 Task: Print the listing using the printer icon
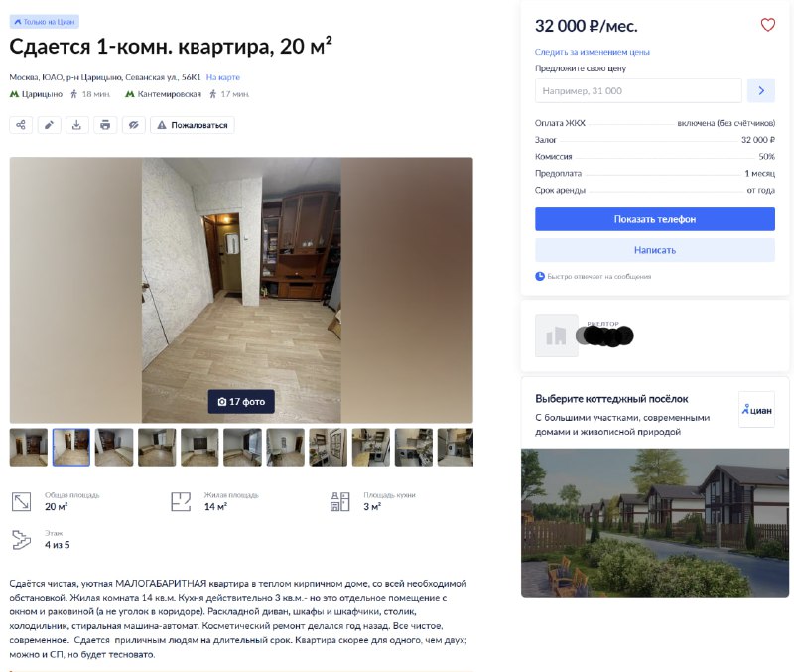(105, 125)
